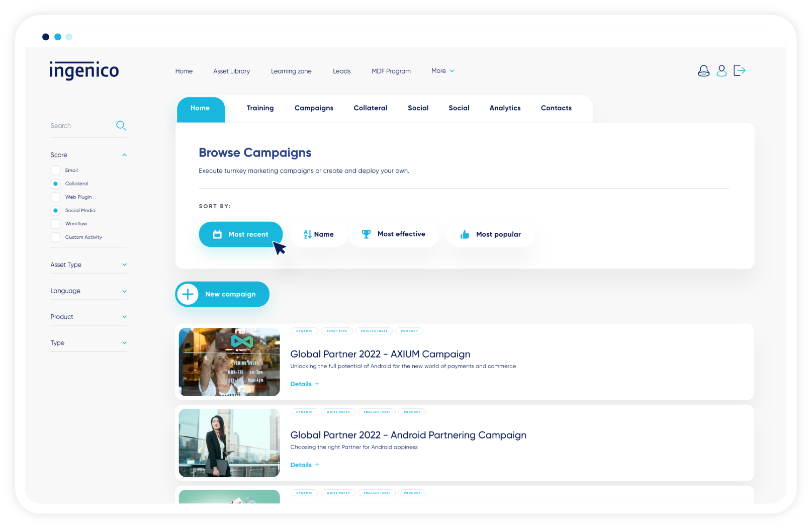Viewport: 812px width, 529px height.
Task: Uncheck the Collateral filter checkbox
Action: tap(55, 184)
